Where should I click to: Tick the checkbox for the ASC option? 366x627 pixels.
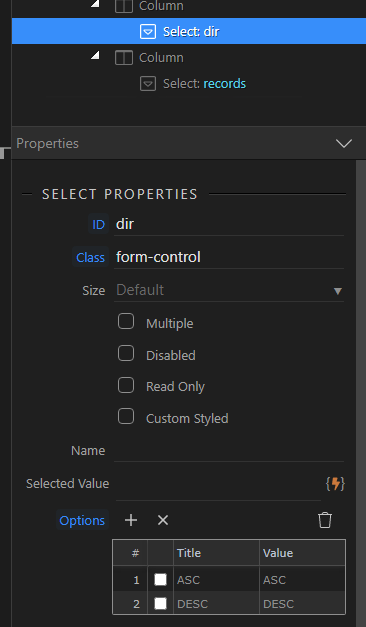click(160, 579)
